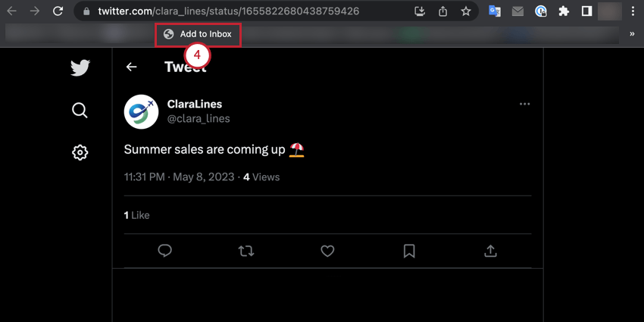
Task: Click the twitter.com address bar URL
Action: click(x=228, y=11)
